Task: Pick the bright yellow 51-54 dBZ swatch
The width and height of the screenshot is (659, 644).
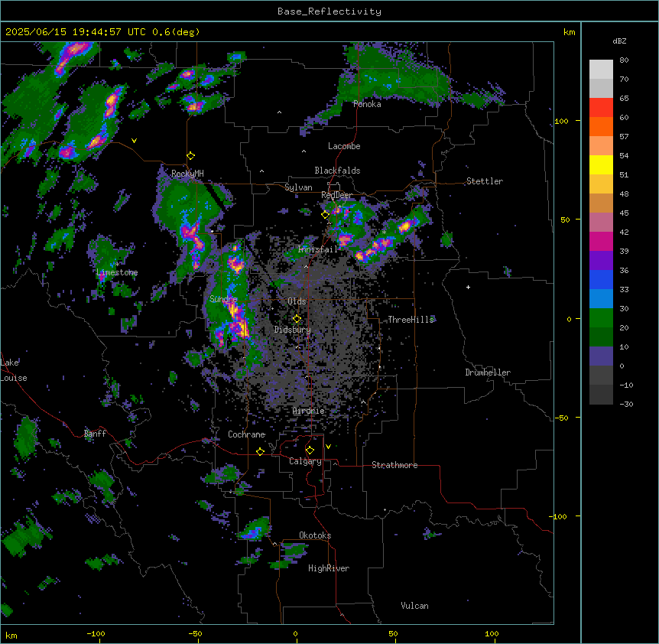Action: click(601, 164)
